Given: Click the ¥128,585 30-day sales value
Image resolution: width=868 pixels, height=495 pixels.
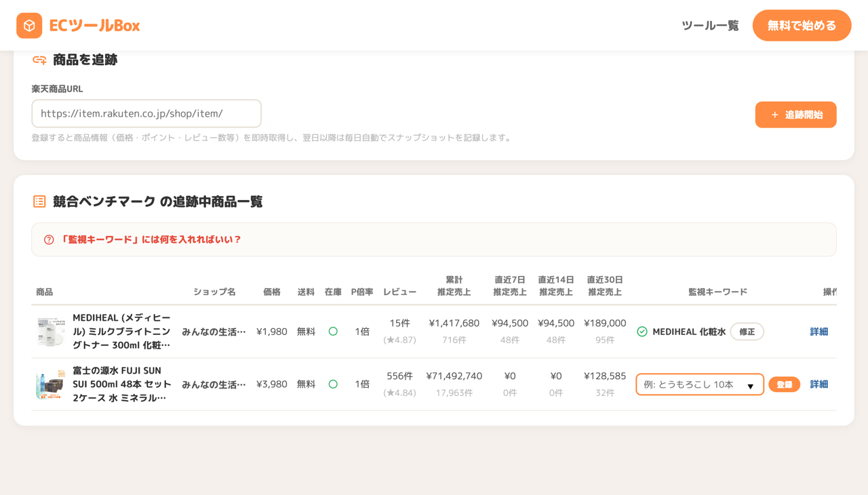Looking at the screenshot, I should click(x=605, y=376).
